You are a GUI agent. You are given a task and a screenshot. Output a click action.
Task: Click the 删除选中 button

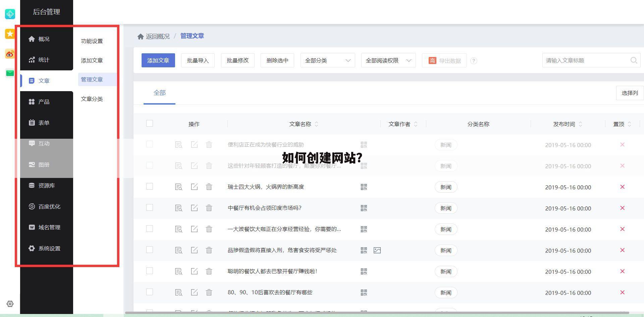[x=277, y=60]
